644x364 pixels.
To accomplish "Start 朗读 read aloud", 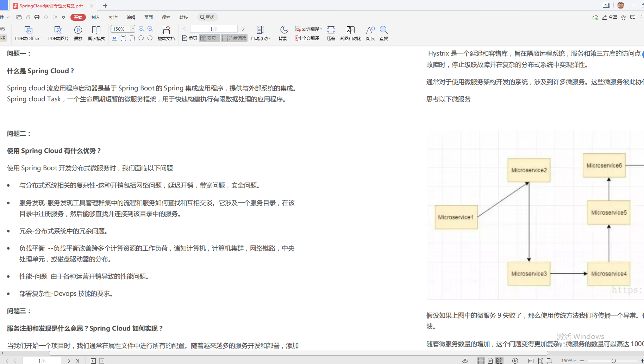I will point(370,33).
